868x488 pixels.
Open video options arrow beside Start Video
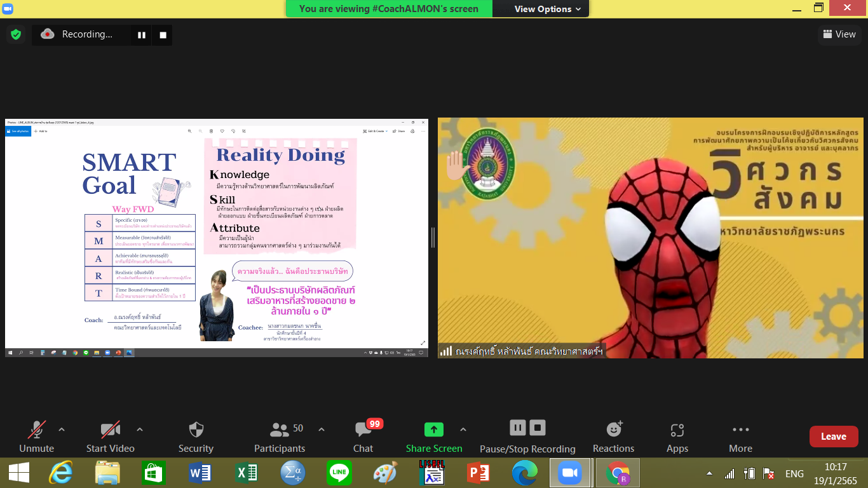140,430
